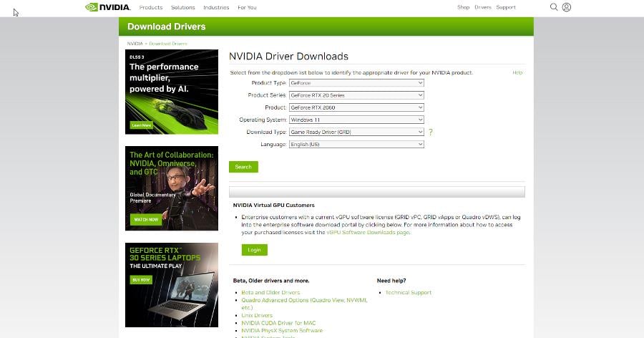
Task: Go to Shop in top navigation
Action: (463, 7)
